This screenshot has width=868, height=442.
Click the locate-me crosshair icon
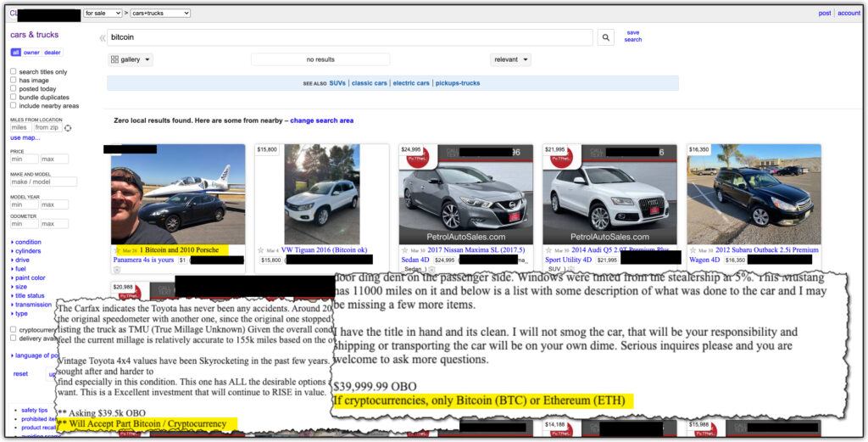[x=68, y=128]
